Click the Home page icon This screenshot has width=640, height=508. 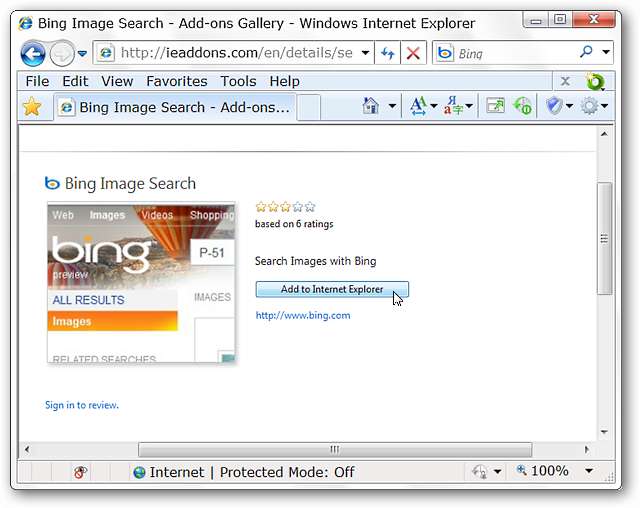pos(371,106)
